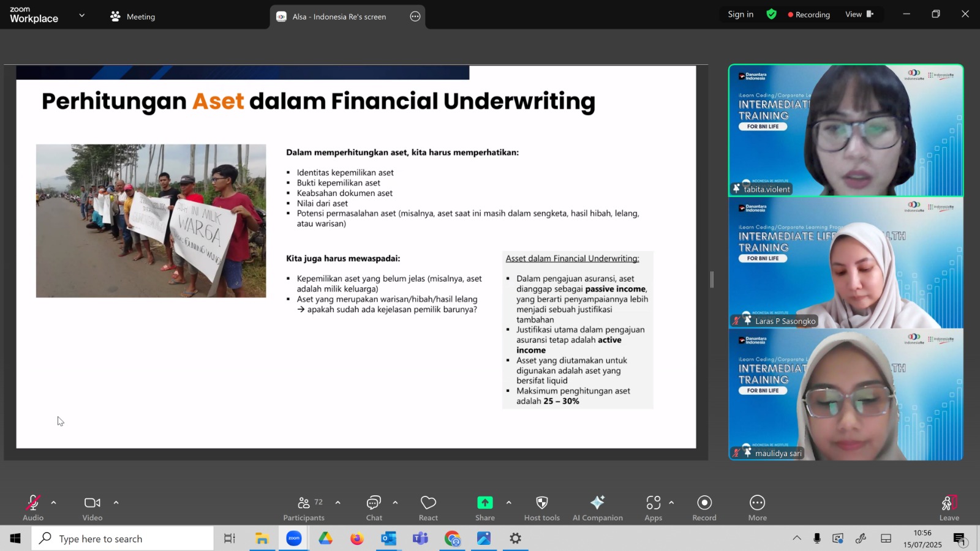Launch AI Companion sparkle icon
The height and width of the screenshot is (551, 980).
tap(597, 508)
